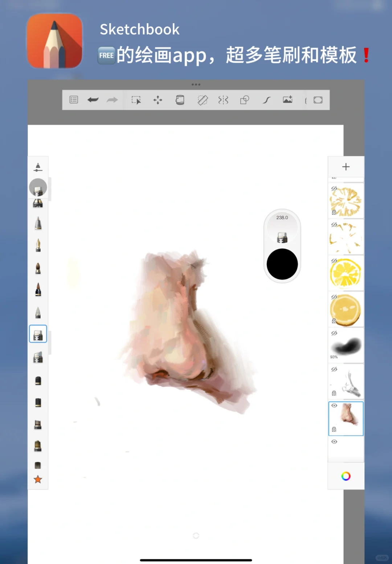This screenshot has width=392, height=564.
Task: Undo the last stroke
Action: [93, 100]
